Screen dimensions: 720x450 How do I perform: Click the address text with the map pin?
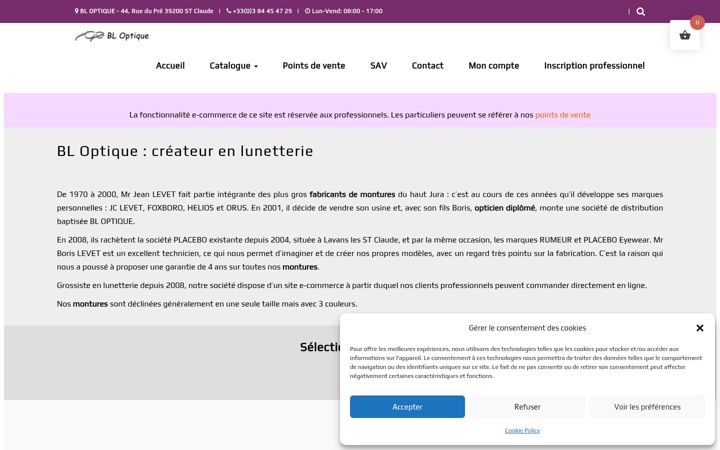144,11
